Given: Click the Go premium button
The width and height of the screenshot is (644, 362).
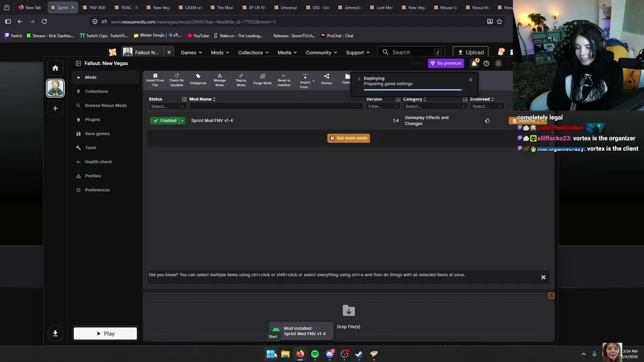Looking at the screenshot, I should pos(446,63).
